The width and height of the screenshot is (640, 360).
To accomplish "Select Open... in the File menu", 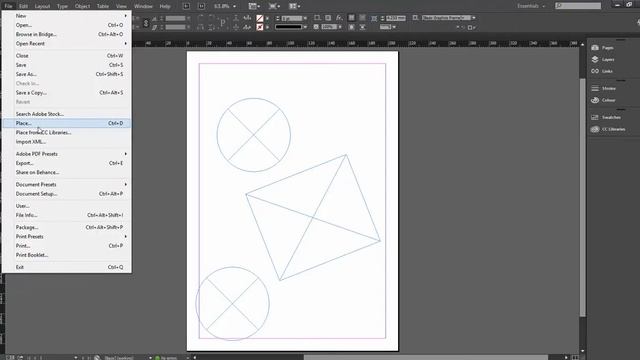I will tap(67, 25).
